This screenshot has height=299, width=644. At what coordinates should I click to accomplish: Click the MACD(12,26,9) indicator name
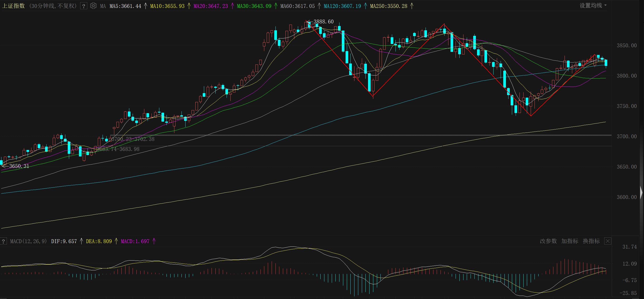pos(28,241)
